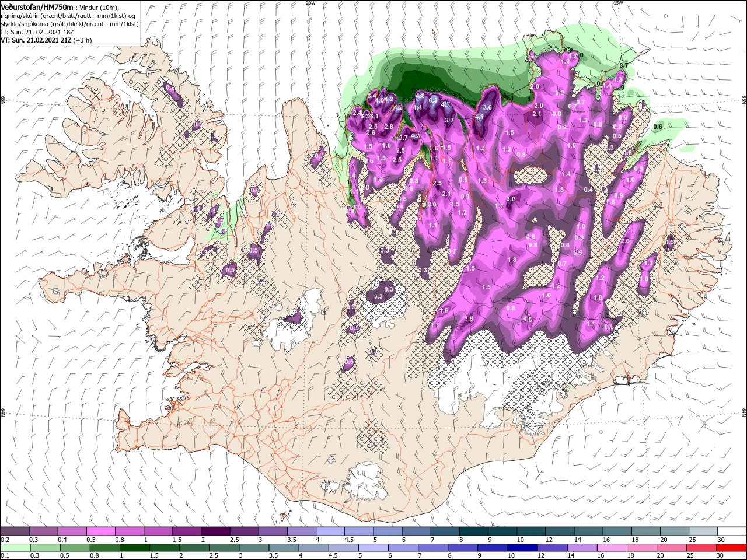Click the 4.4 precipitation value on the map
The image size is (747, 560).
[x=417, y=107]
